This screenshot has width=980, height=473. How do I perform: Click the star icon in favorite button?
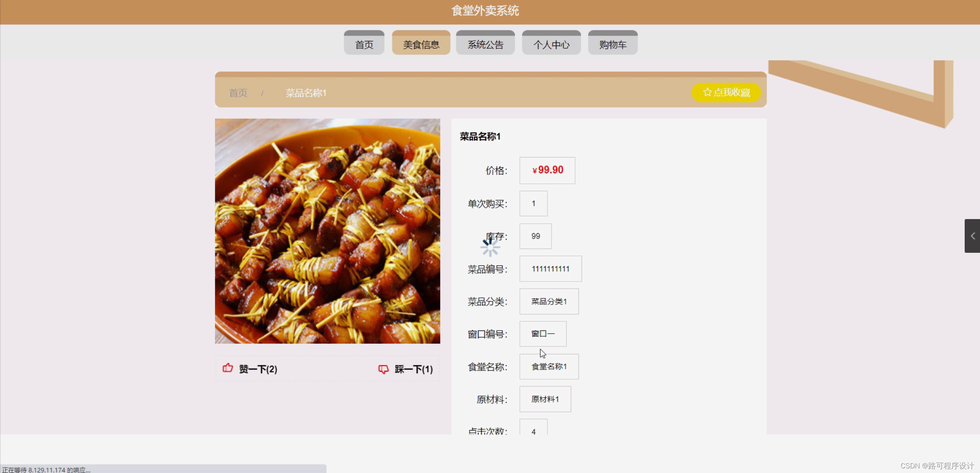coord(707,92)
